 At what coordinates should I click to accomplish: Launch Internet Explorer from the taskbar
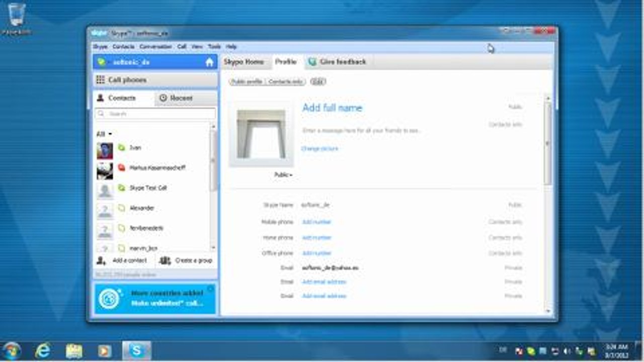point(43,350)
